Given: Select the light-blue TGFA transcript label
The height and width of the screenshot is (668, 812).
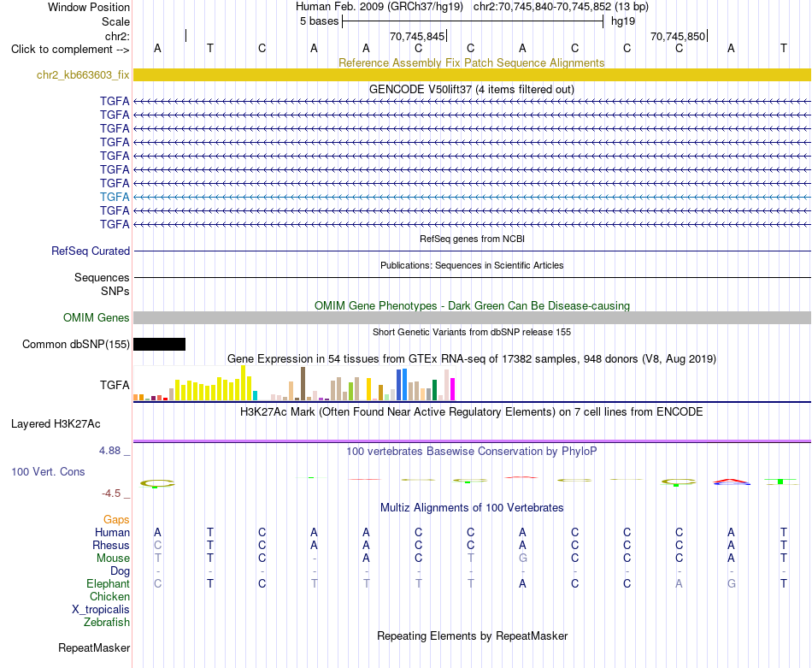Looking at the screenshot, I should (115, 197).
